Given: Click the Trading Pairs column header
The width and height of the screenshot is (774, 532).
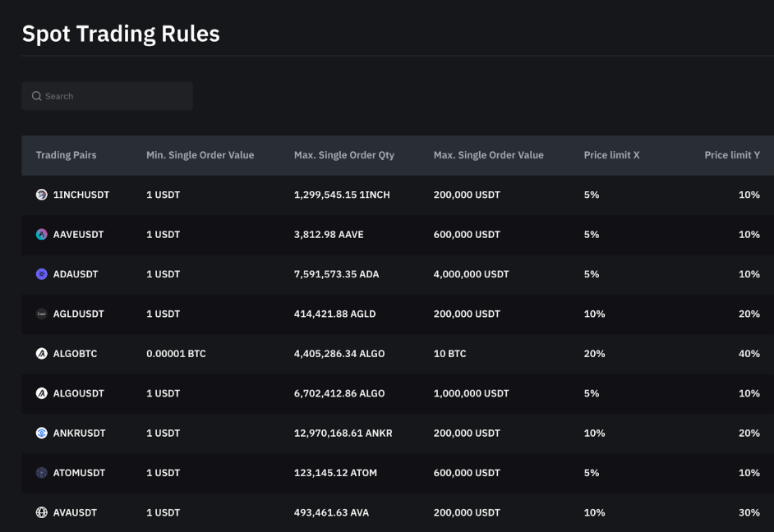Looking at the screenshot, I should 66,155.
